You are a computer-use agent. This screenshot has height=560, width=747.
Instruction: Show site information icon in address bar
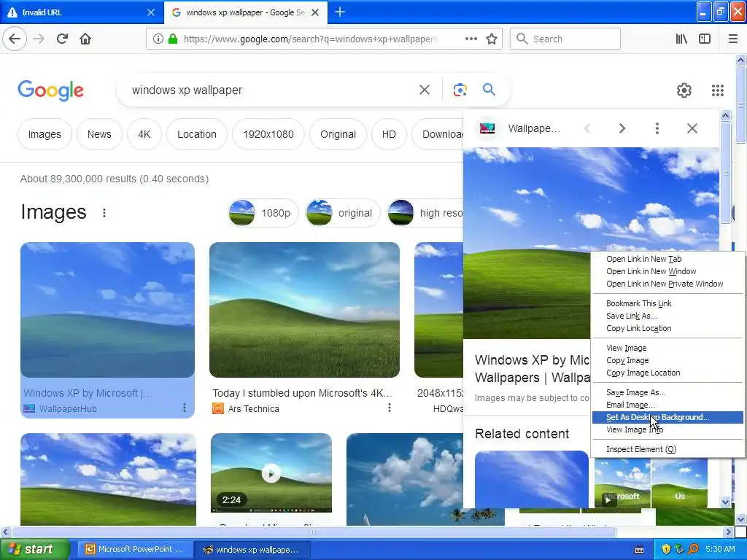pyautogui.click(x=158, y=39)
